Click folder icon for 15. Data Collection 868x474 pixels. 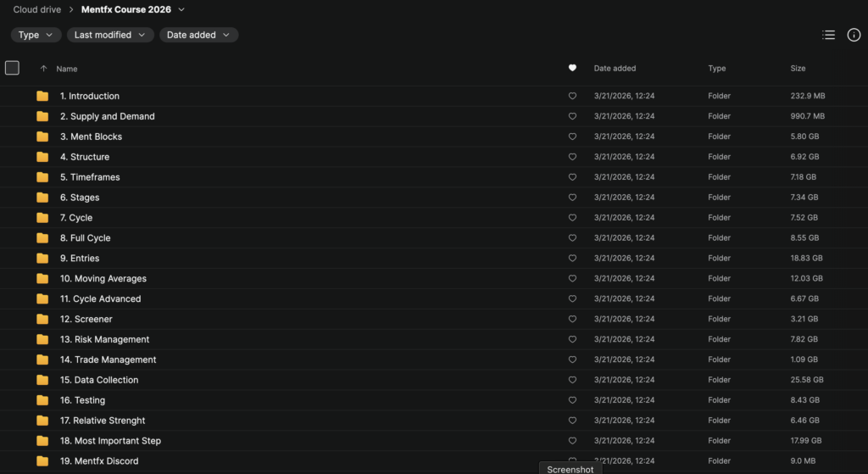click(x=42, y=380)
